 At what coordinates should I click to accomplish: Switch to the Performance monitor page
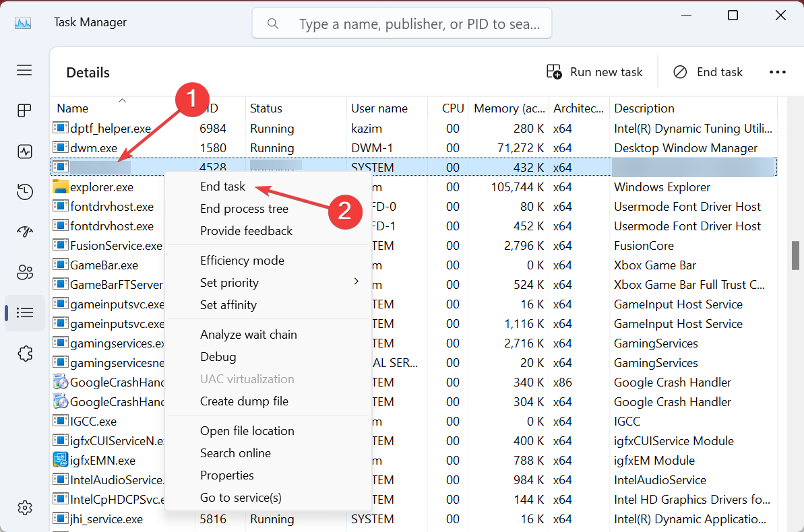point(24,152)
